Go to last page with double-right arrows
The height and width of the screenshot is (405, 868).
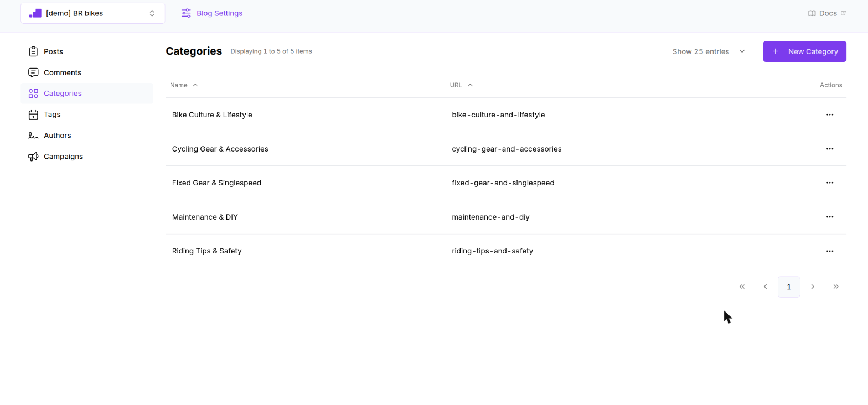(836, 287)
